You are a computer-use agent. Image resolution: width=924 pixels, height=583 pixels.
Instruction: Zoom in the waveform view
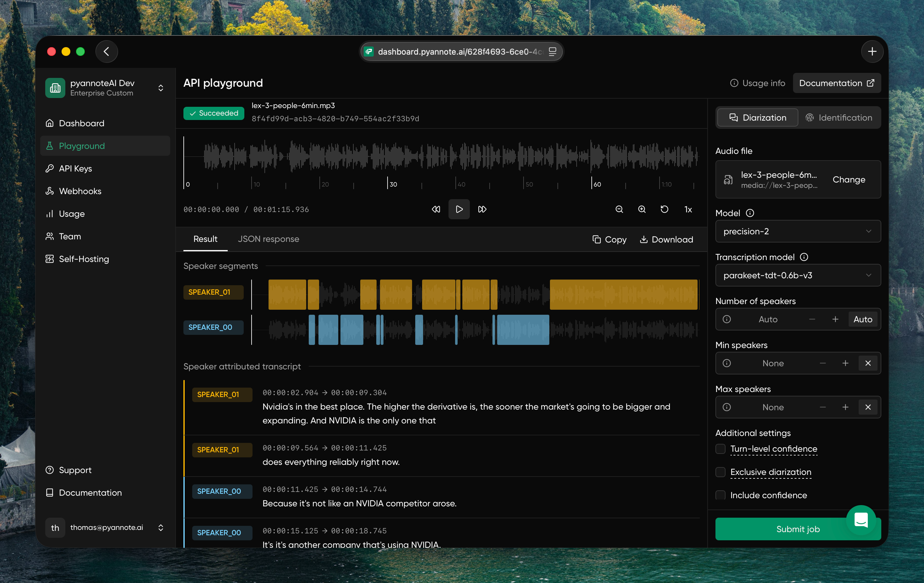642,209
